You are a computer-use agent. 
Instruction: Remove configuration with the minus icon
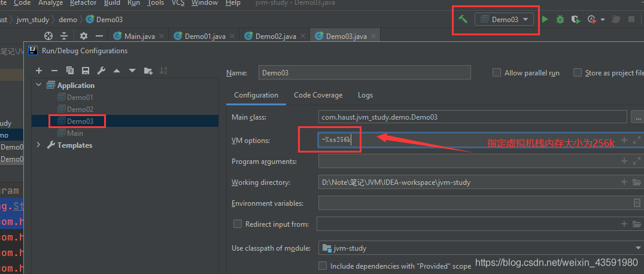[x=54, y=71]
